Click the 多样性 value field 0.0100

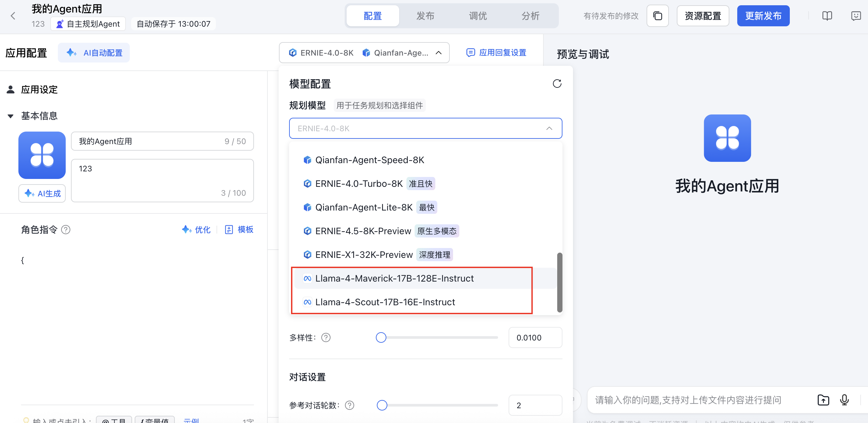(x=535, y=337)
